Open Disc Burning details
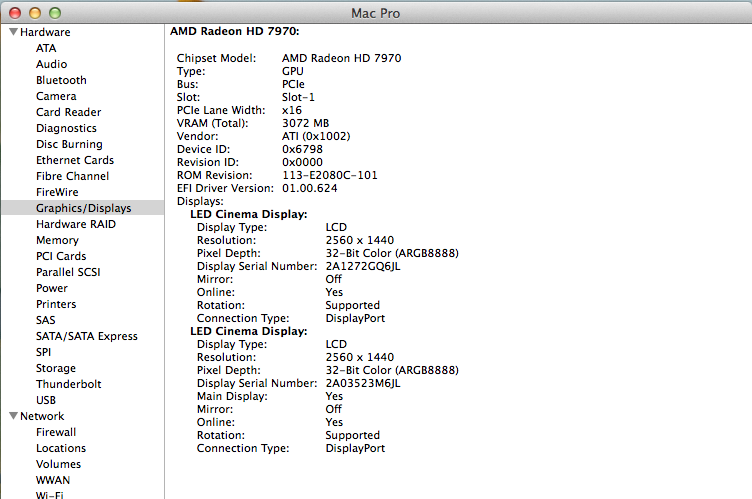 pos(69,144)
